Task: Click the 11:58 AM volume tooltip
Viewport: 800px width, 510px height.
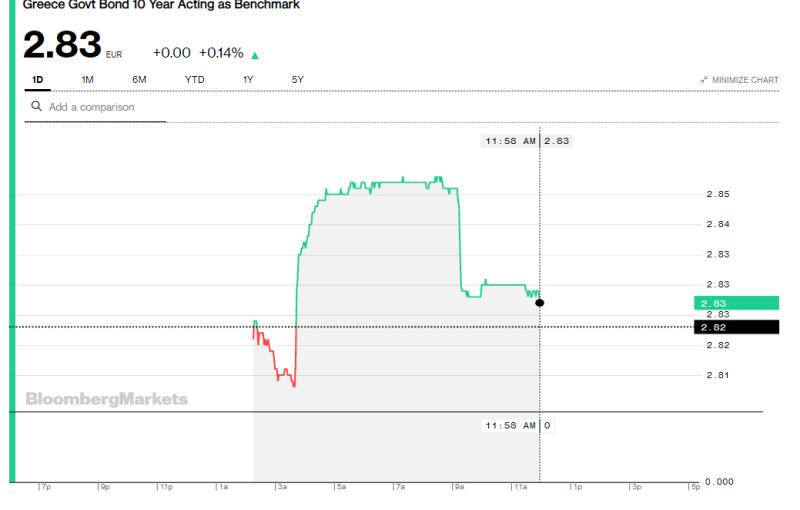Action: pyautogui.click(x=517, y=425)
